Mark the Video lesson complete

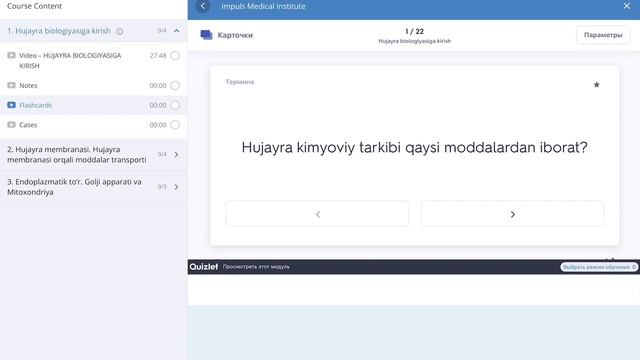[175, 56]
